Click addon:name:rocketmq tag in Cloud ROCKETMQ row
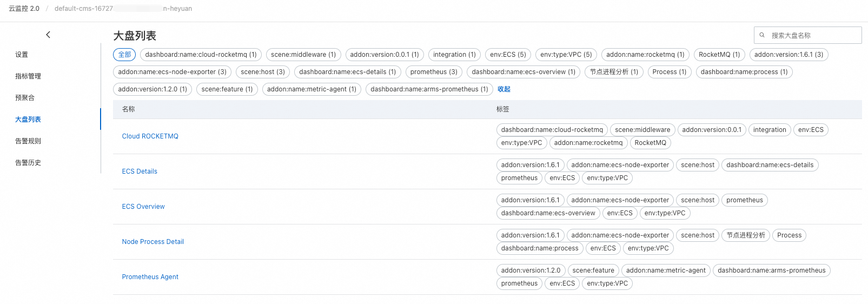 (588, 143)
